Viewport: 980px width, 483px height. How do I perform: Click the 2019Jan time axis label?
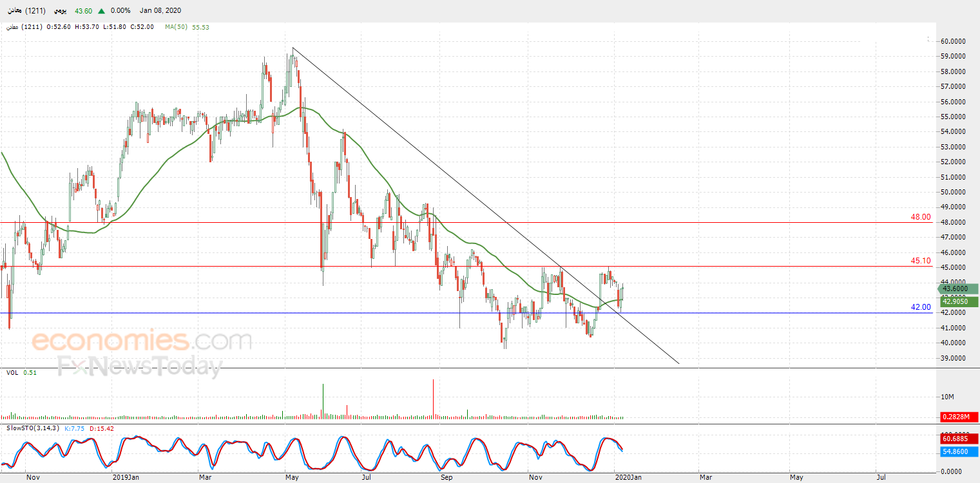click(x=126, y=477)
